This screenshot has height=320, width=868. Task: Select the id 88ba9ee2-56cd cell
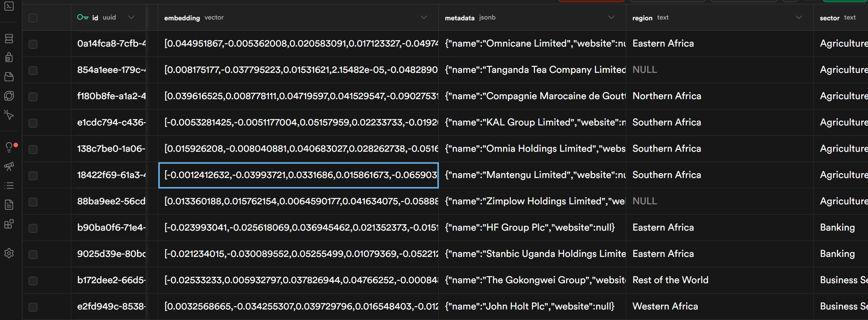point(108,201)
